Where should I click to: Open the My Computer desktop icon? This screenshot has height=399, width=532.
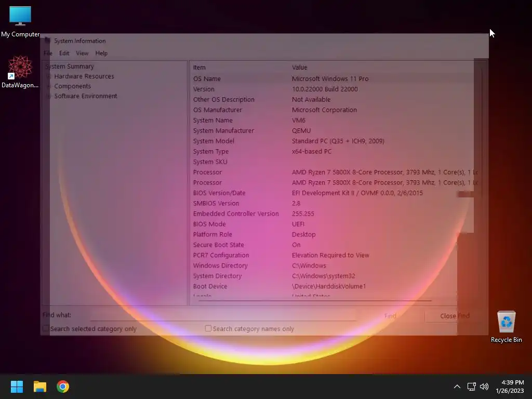[x=20, y=22]
